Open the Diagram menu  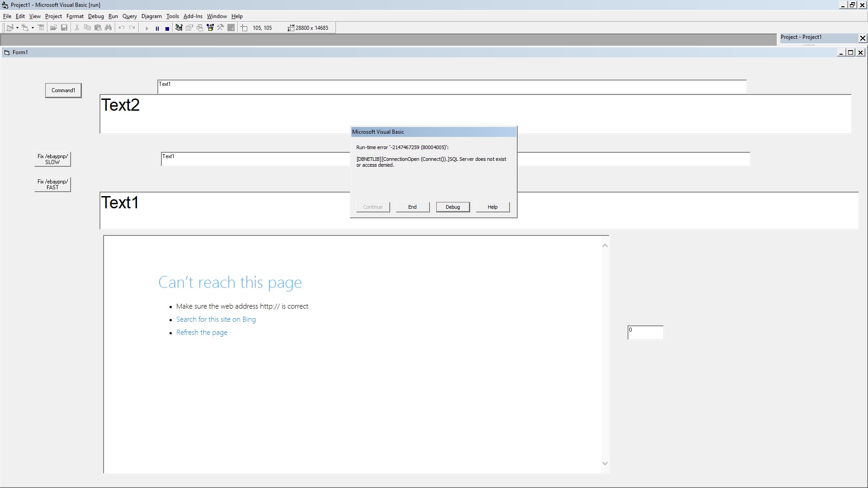151,16
